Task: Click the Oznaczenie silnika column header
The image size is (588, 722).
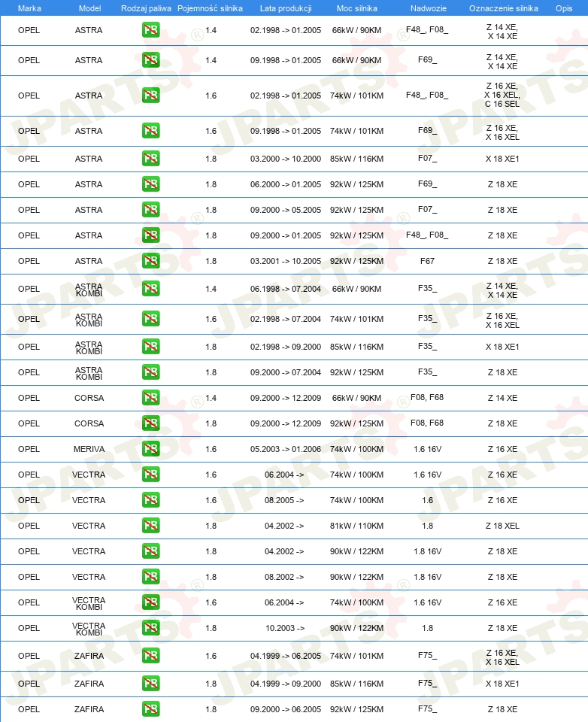Action: click(x=504, y=8)
